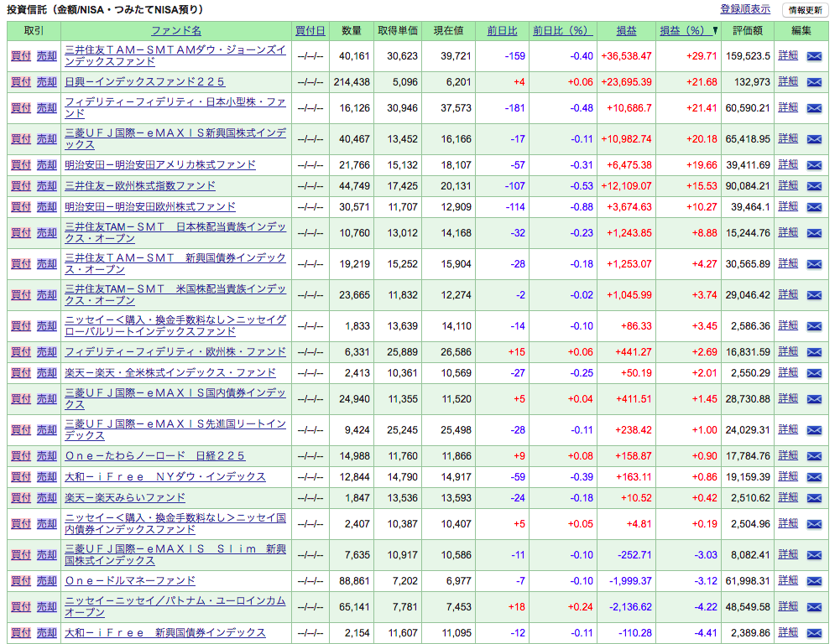Open 詳細 for 三井住友－欧州株式指数ファンド
Image resolution: width=840 pixels, height=644 pixels.
tap(787, 185)
